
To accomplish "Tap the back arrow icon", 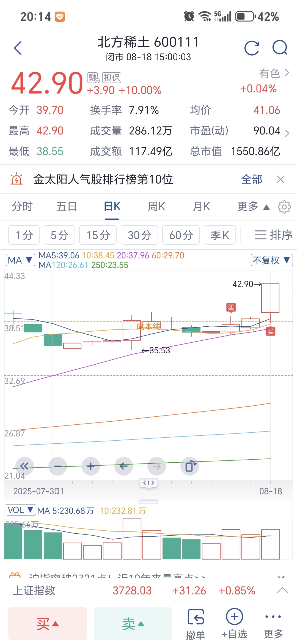I will coord(18,48).
